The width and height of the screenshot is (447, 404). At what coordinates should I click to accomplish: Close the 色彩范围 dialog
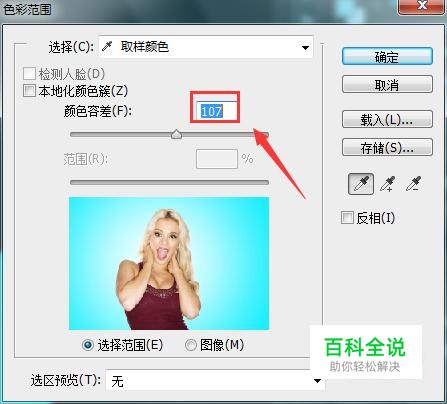point(422,6)
